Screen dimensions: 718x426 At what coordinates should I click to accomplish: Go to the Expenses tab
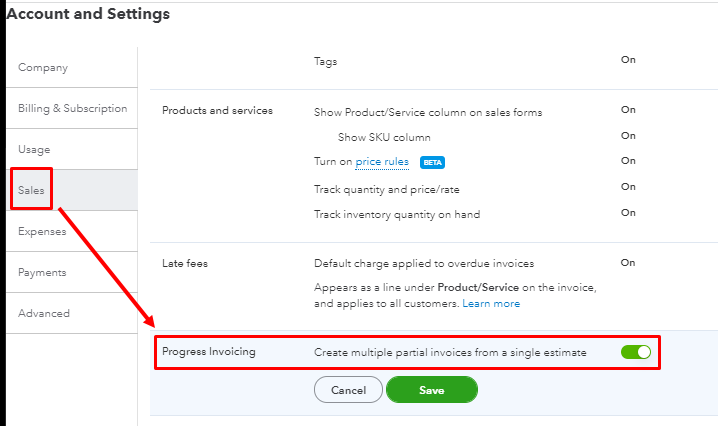(42, 231)
